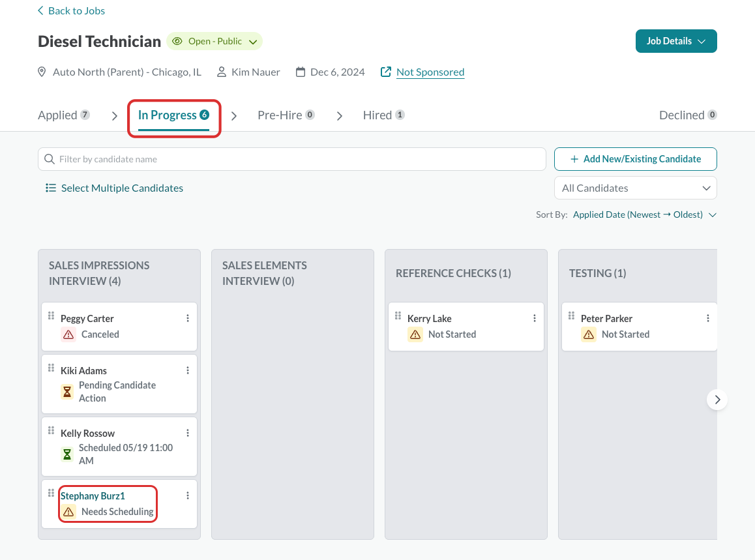
Task: Click Peter Parker's Not Started warning icon
Action: (x=588, y=334)
